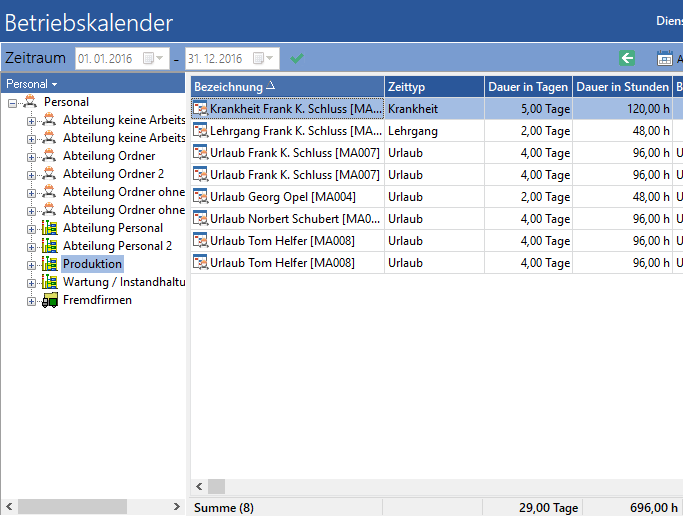
Task: Click the table's scroll left arrow
Action: 199,486
